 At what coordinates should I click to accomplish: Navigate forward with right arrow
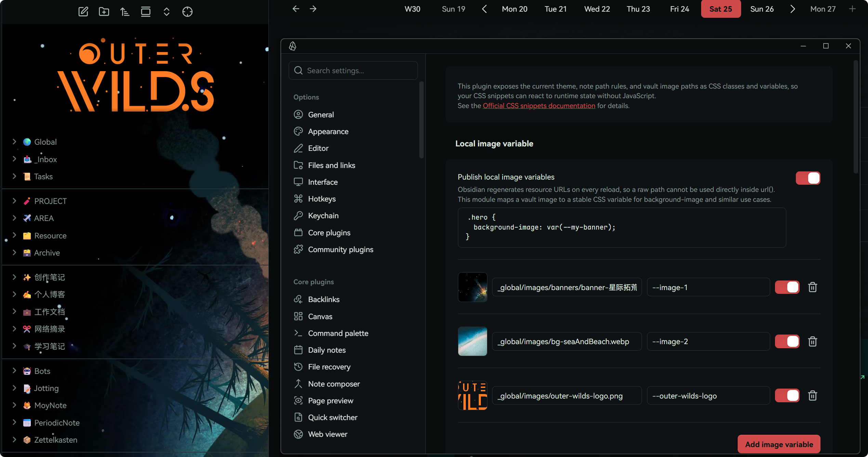pyautogui.click(x=313, y=9)
